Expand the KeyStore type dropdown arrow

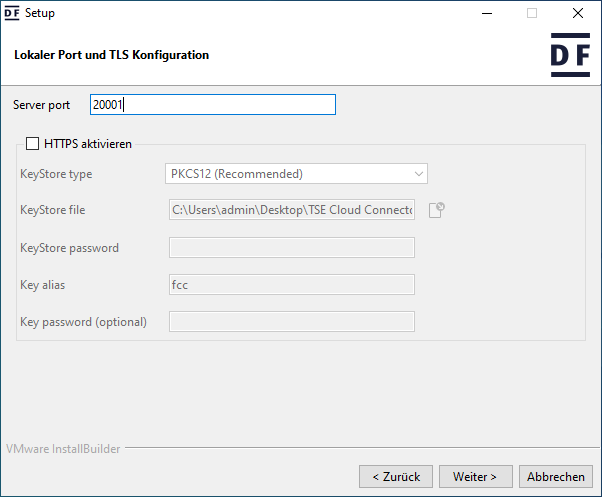pyautogui.click(x=419, y=174)
